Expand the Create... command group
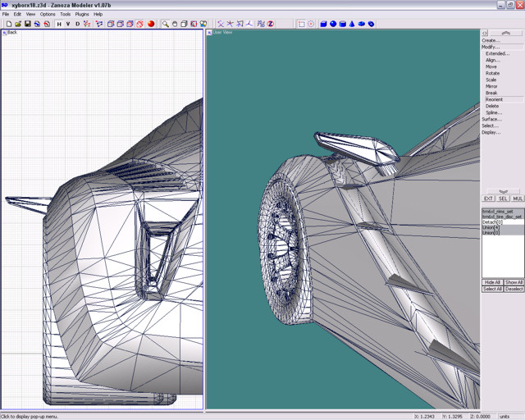 click(x=491, y=40)
